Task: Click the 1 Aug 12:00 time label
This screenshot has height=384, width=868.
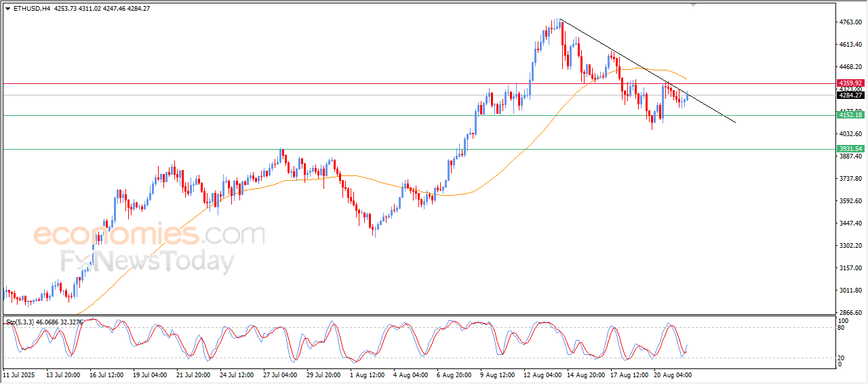Action: pos(366,375)
